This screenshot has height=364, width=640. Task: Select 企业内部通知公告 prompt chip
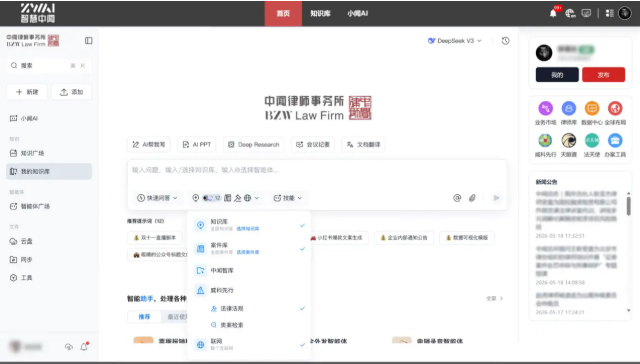coord(404,237)
